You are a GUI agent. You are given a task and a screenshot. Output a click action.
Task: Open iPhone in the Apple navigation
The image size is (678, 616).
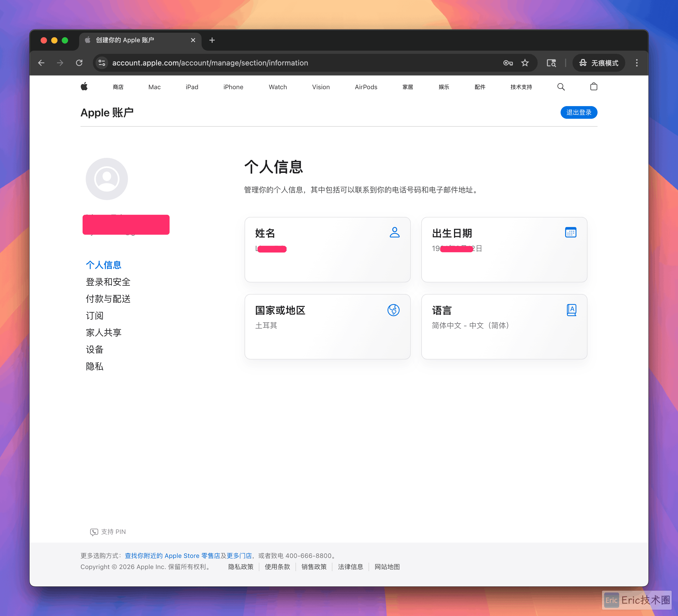tap(233, 87)
